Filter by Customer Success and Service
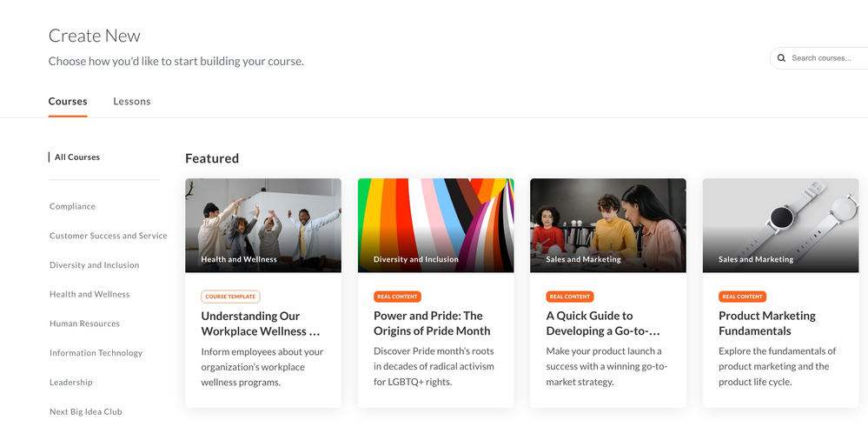This screenshot has width=868, height=427. tap(108, 236)
